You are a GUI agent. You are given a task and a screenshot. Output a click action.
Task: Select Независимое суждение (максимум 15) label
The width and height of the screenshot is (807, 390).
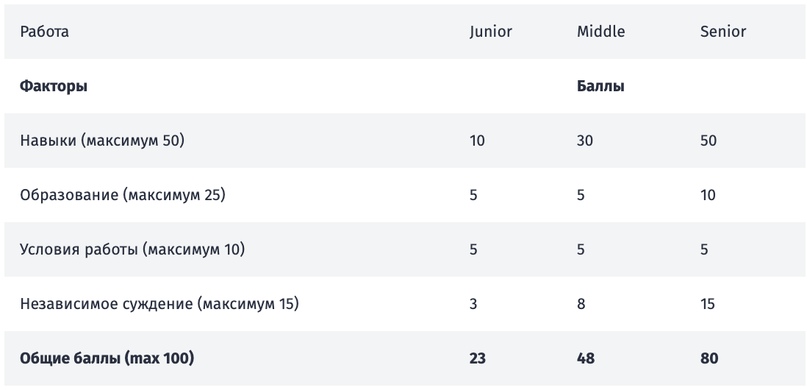point(159,305)
